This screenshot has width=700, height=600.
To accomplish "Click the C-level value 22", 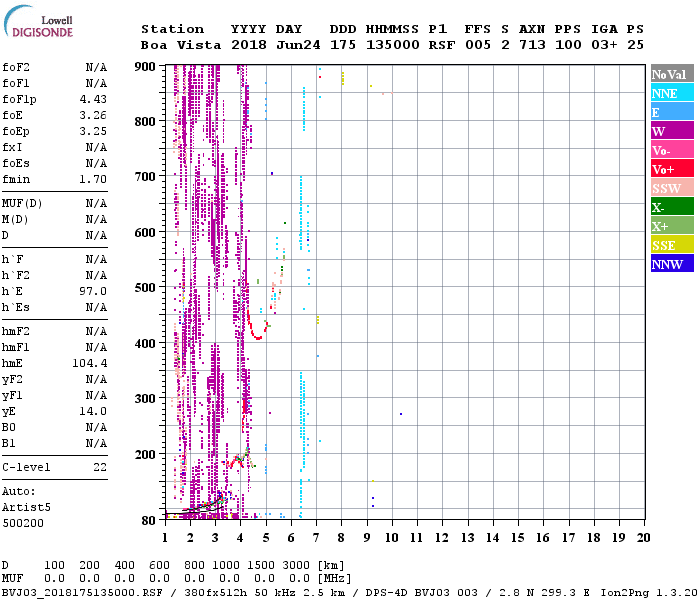I will click(x=100, y=467).
